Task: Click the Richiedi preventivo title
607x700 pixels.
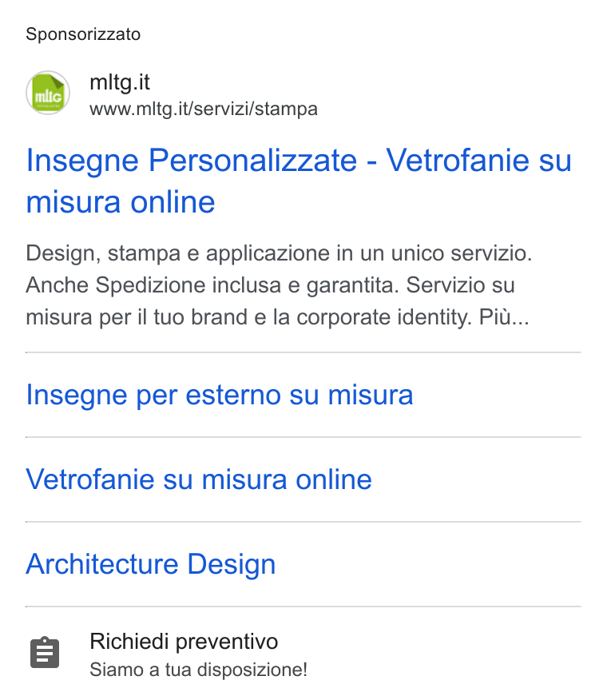Action: pyautogui.click(x=184, y=642)
